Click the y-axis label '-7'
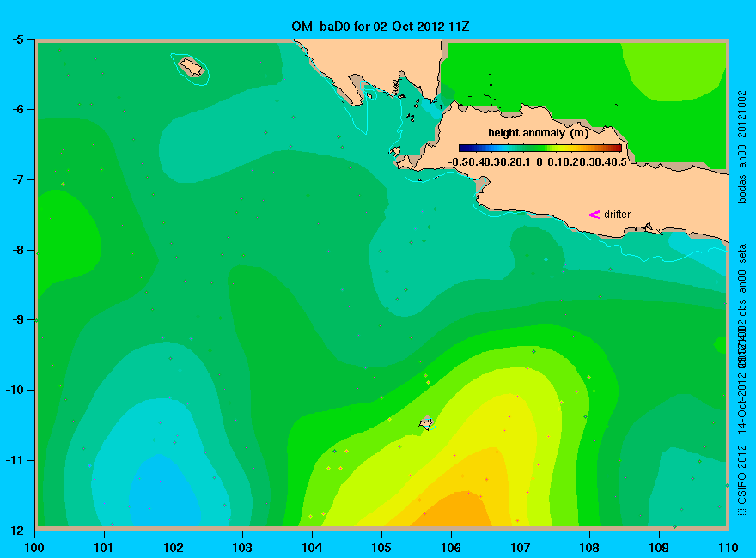Screen dimensions: 756x558 tap(17, 179)
